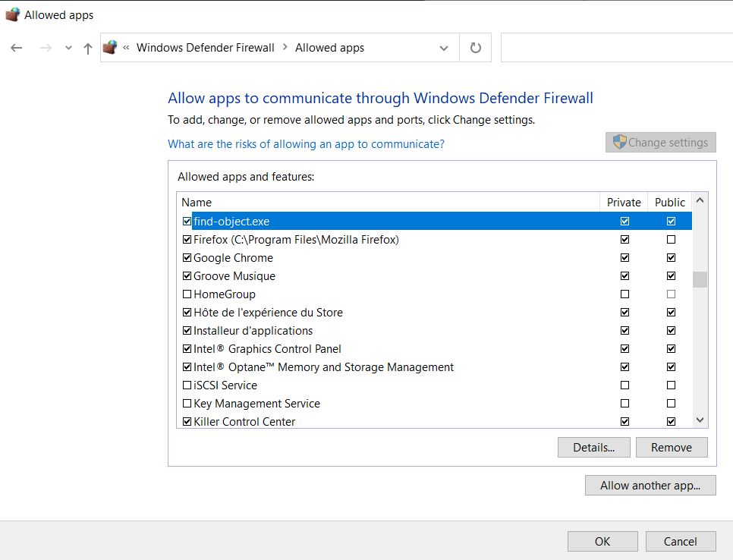733x560 pixels.
Task: Click the double-chevron in address path
Action: tap(126, 48)
